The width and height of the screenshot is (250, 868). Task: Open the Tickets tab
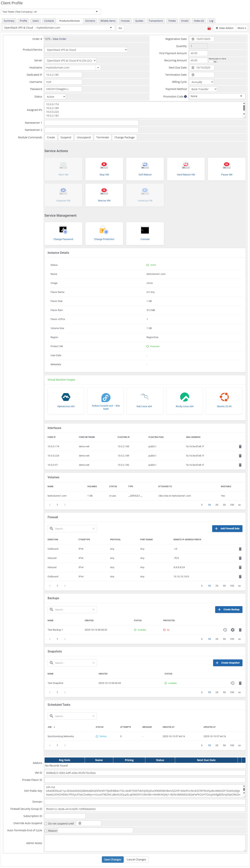[172, 21]
